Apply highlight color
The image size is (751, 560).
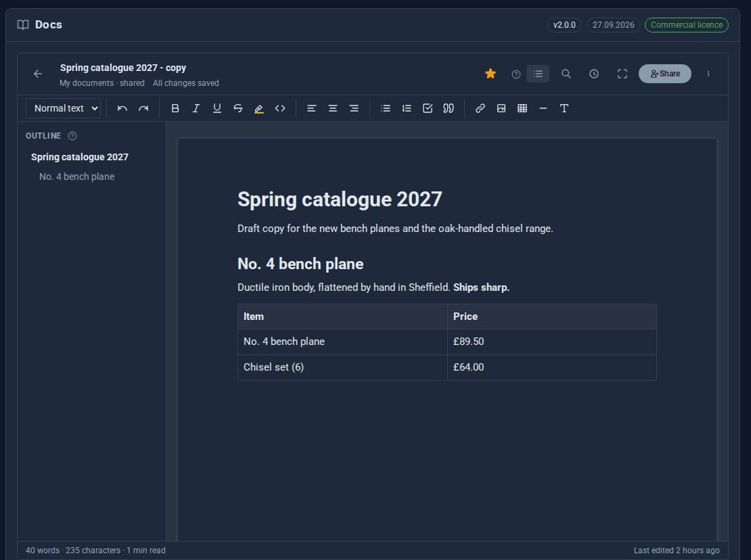pyautogui.click(x=259, y=108)
